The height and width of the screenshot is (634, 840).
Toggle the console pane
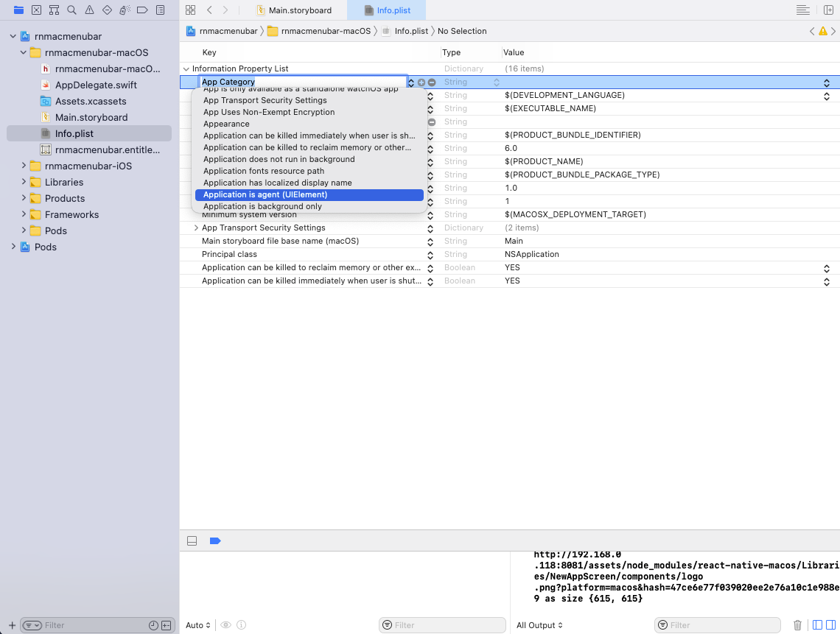pos(831,625)
